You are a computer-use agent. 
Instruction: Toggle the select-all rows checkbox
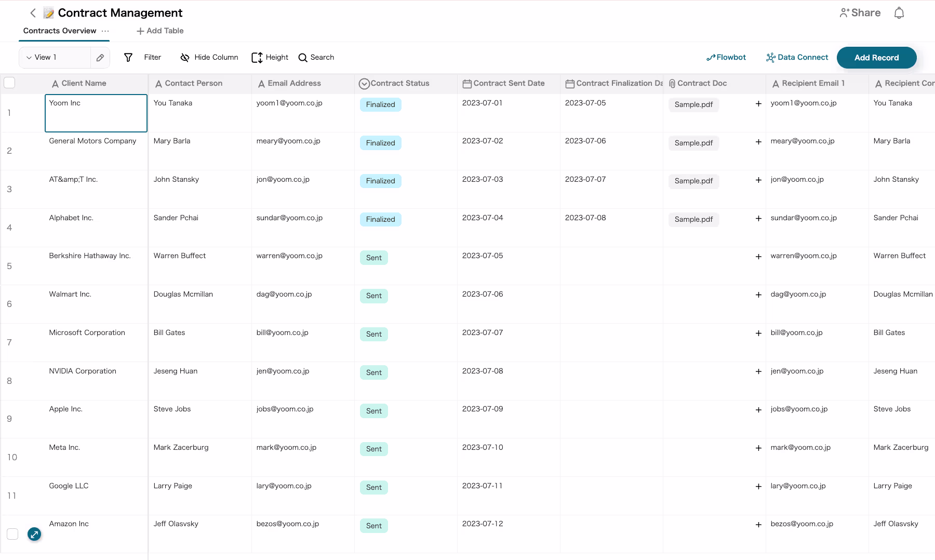tap(9, 83)
